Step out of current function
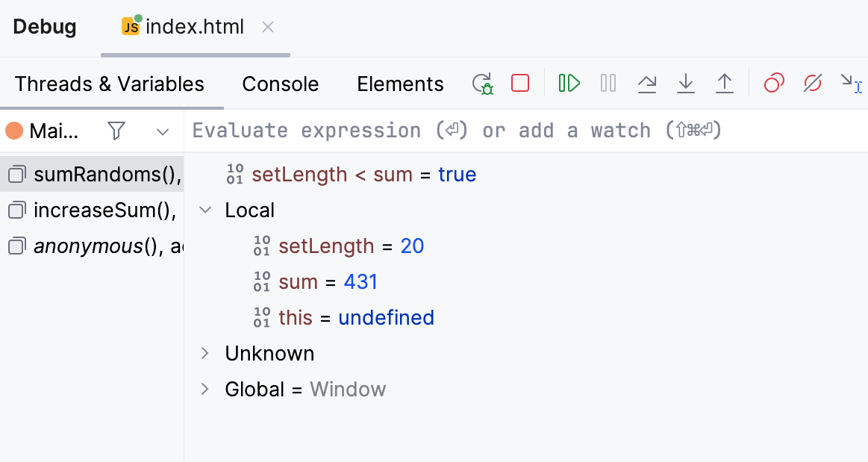This screenshot has width=868, height=462. 725,83
